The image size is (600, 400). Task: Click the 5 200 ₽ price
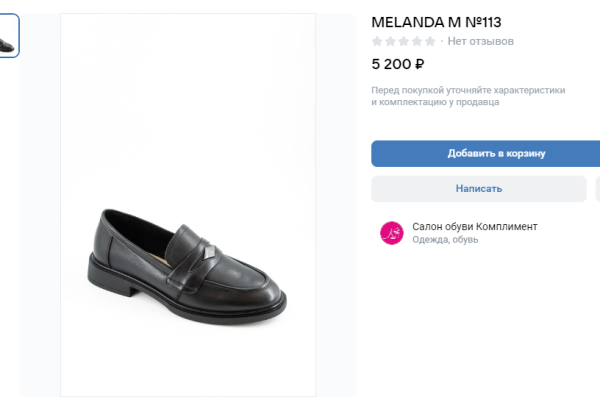click(398, 65)
